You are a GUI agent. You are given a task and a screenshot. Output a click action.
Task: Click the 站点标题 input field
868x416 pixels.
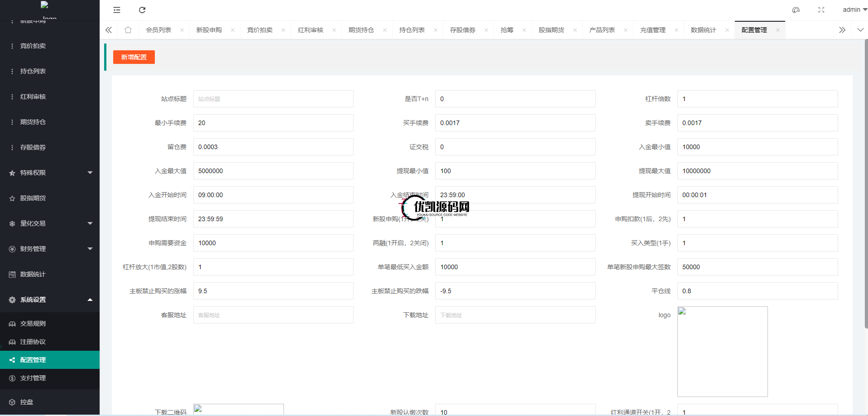(273, 99)
